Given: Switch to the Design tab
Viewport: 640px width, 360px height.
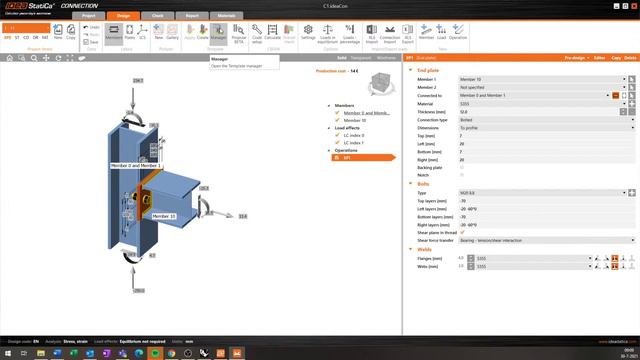Looking at the screenshot, I should tap(123, 16).
